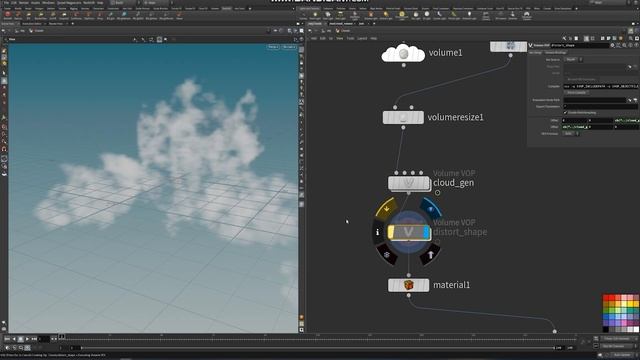This screenshot has width=640, height=360.
Task: Open the File menu
Action: click(6, 2)
